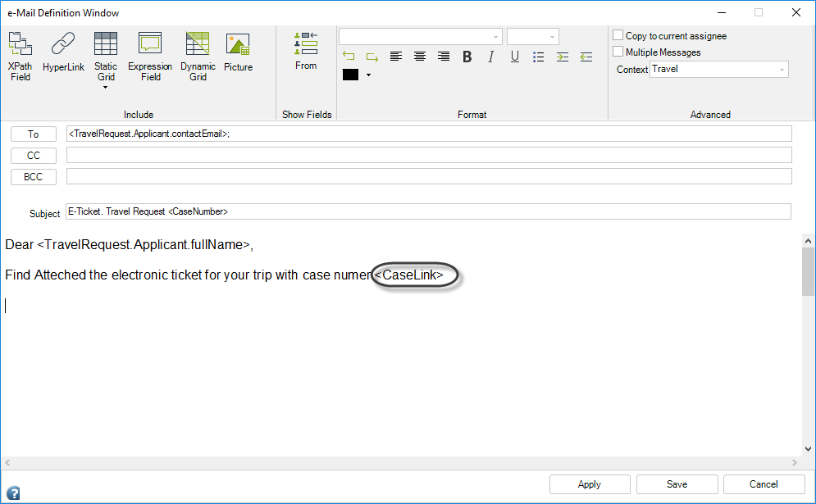Insert an Expression Field
The image size is (816, 504).
(x=150, y=57)
